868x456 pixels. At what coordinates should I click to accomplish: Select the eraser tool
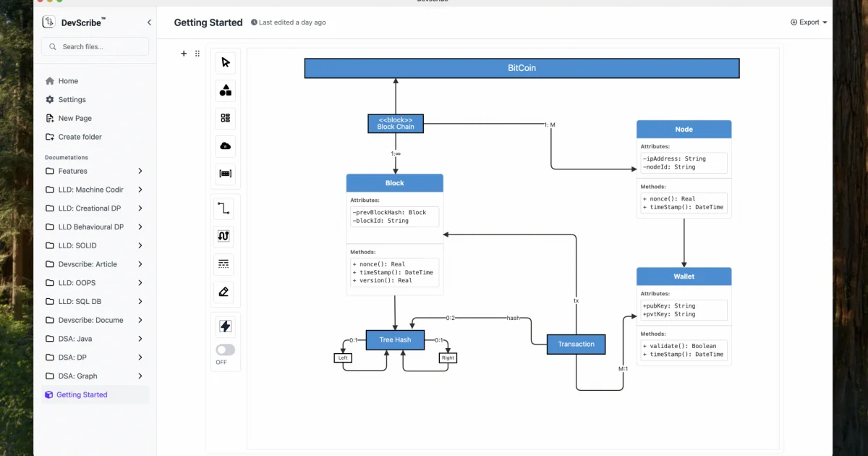(x=224, y=292)
